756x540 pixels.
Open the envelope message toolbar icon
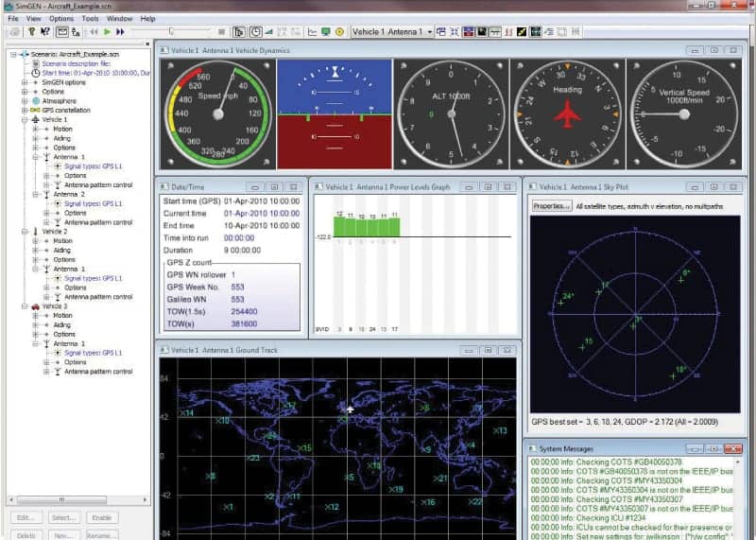(62, 32)
